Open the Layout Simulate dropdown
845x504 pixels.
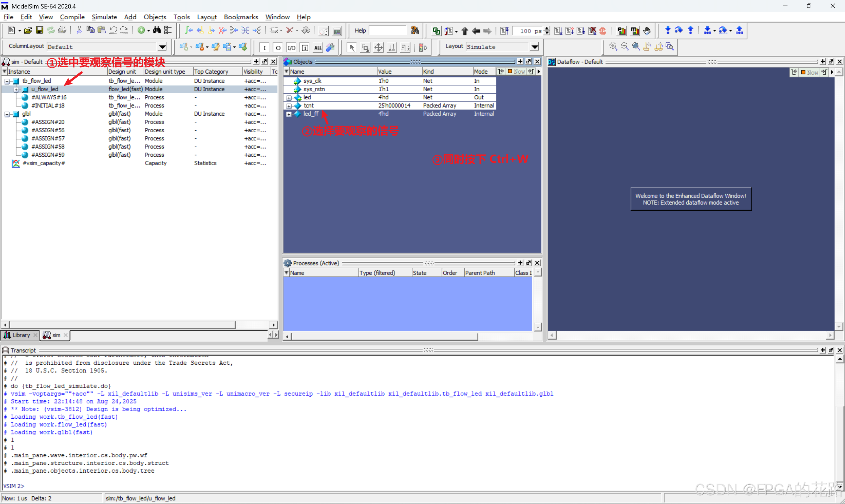click(535, 47)
